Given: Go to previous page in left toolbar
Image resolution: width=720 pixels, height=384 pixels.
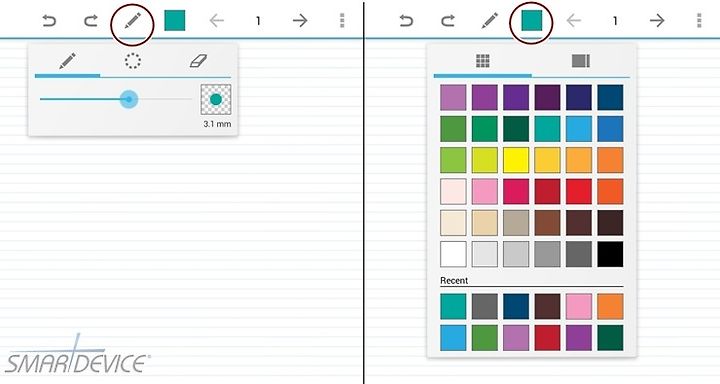Looking at the screenshot, I should (216, 21).
